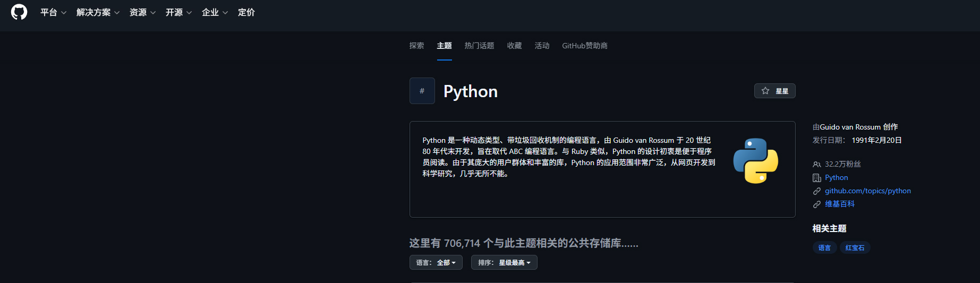This screenshot has height=283, width=980.
Task: Click the Python logo image
Action: 755,161
